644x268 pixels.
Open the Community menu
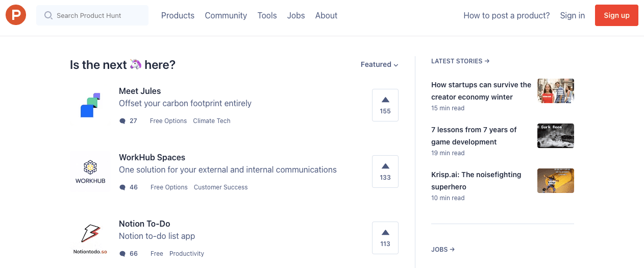click(226, 15)
